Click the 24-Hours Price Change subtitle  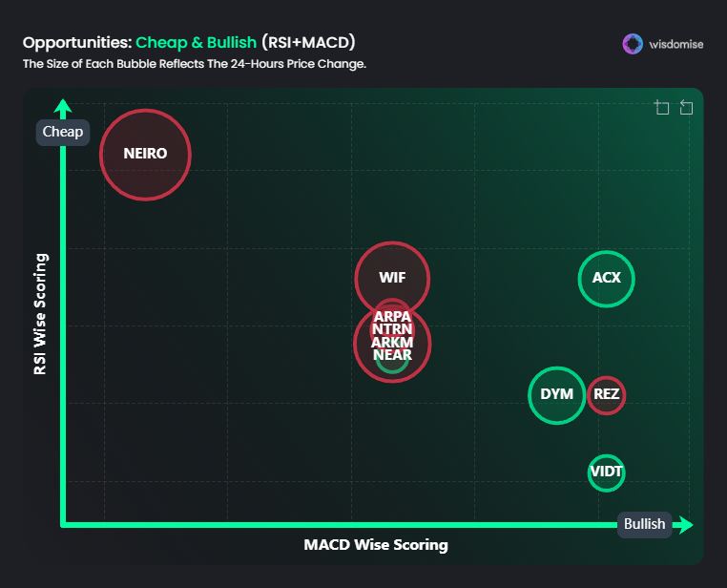coord(298,64)
